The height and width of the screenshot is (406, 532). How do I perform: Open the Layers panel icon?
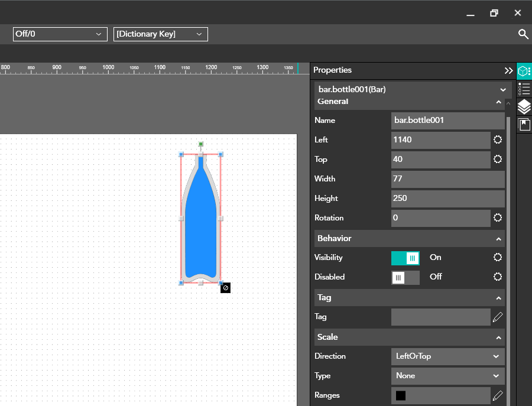[x=524, y=107]
